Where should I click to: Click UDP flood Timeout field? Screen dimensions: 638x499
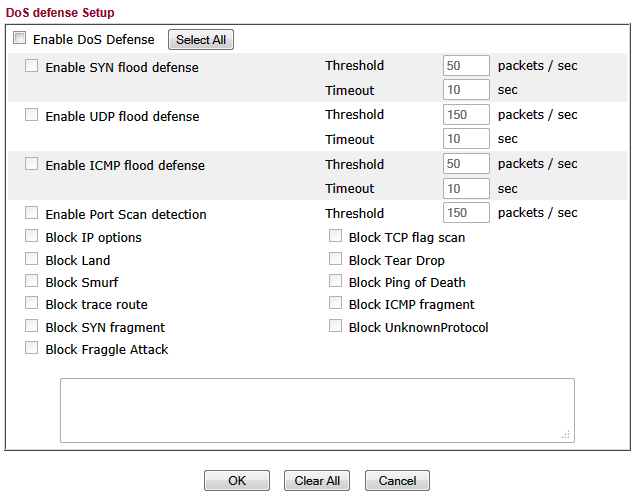coord(466,139)
